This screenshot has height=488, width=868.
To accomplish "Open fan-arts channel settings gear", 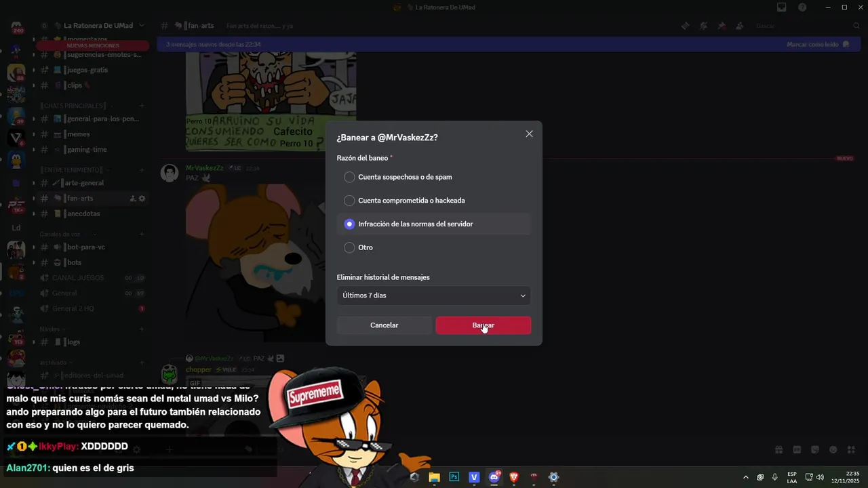I will (142, 199).
